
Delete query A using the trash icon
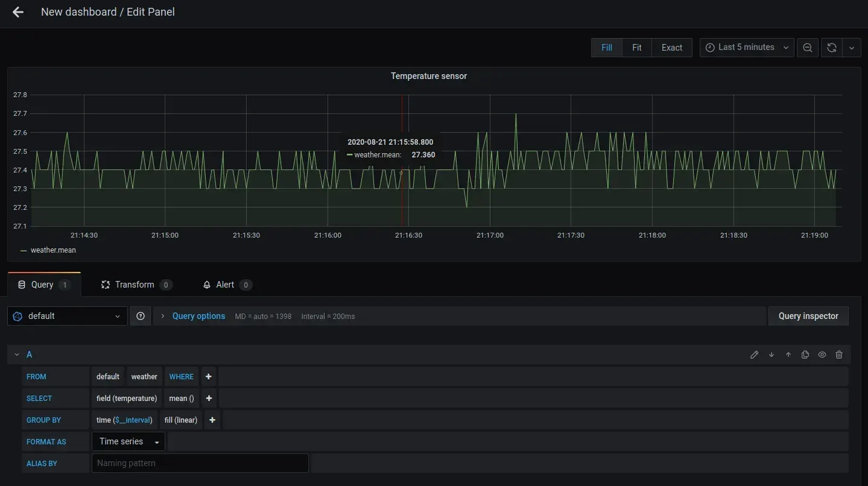point(839,355)
